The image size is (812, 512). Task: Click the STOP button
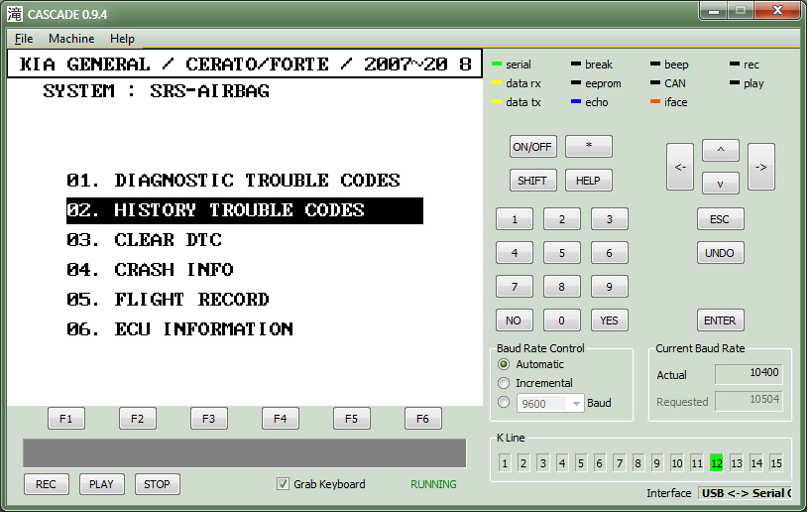tap(158, 484)
